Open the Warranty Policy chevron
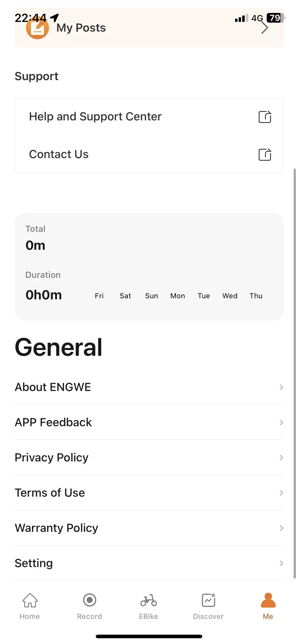Viewport: 298px width, 644px height. [281, 528]
